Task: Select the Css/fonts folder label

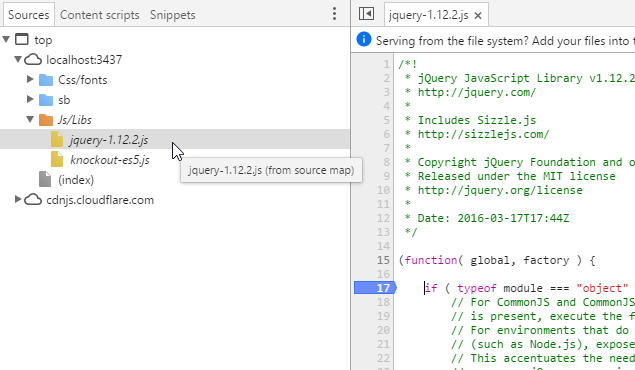Action: pos(83,80)
